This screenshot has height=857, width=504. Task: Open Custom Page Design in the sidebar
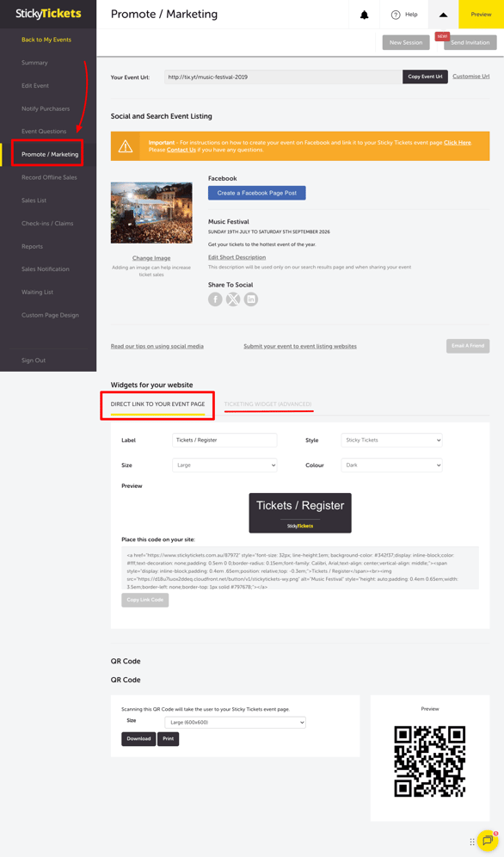(x=50, y=316)
